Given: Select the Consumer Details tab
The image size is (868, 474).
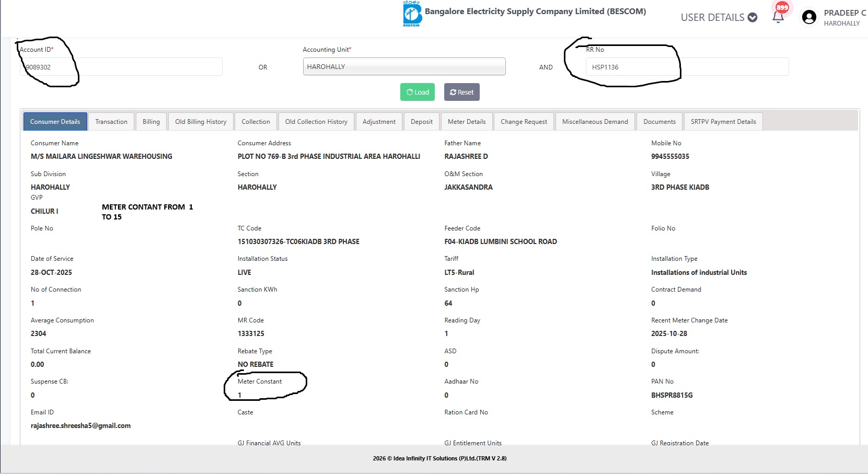Looking at the screenshot, I should click(x=55, y=122).
